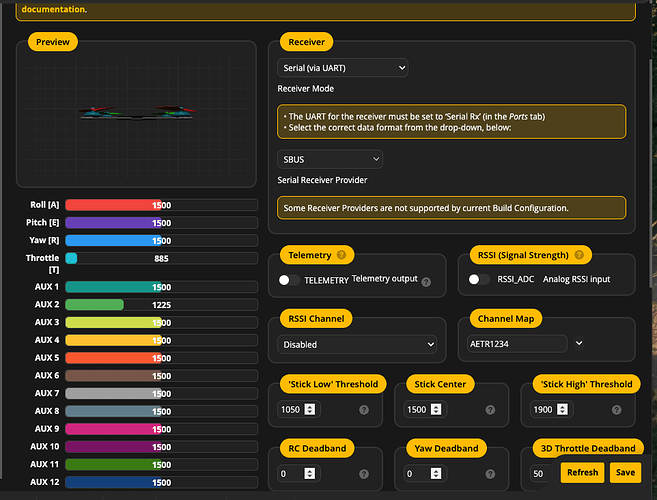Click Yaw Deadband help icon
The width and height of the screenshot is (657, 500).
point(490,474)
